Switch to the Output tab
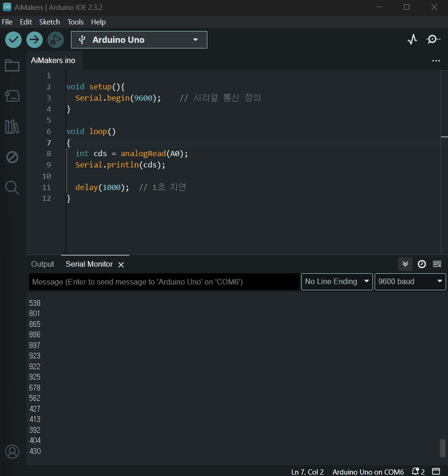Viewport: 448px width, 476px height. (x=43, y=264)
